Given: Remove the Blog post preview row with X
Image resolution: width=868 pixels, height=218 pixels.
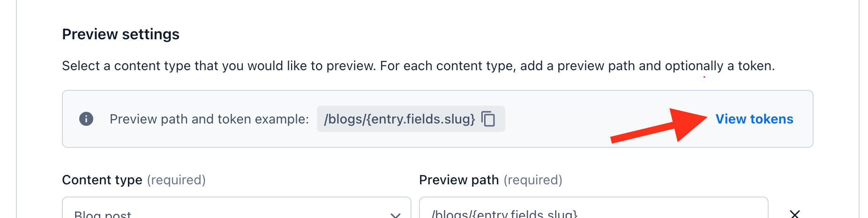Looking at the screenshot, I should click(x=795, y=214).
